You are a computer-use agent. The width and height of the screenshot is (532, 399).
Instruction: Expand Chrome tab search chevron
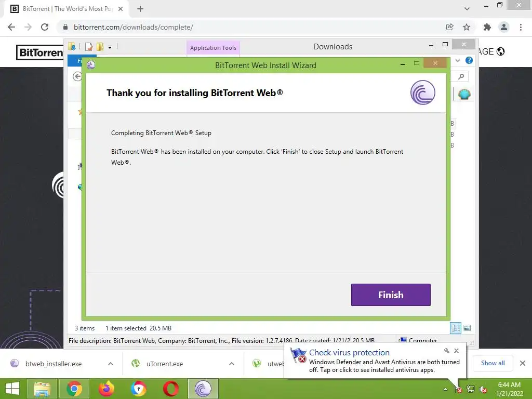pos(467,9)
